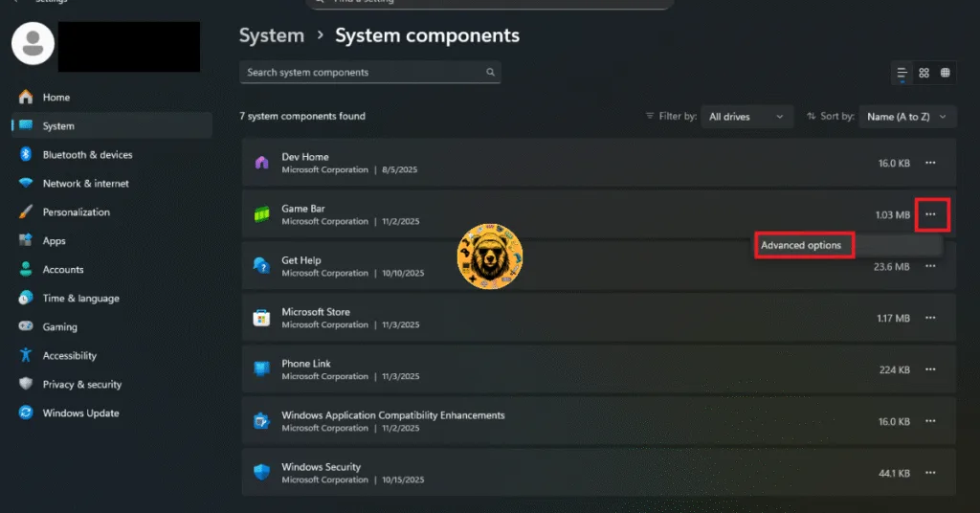Viewport: 980px width, 513px height.
Task: Open Bluetooth & devices settings
Action: [87, 155]
